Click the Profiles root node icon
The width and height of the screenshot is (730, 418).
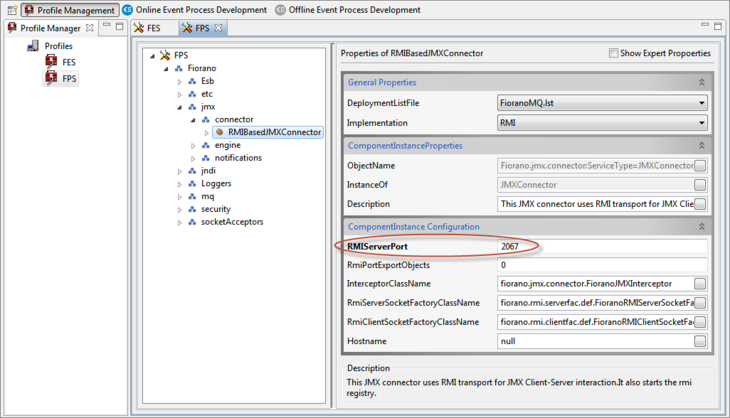(x=33, y=46)
